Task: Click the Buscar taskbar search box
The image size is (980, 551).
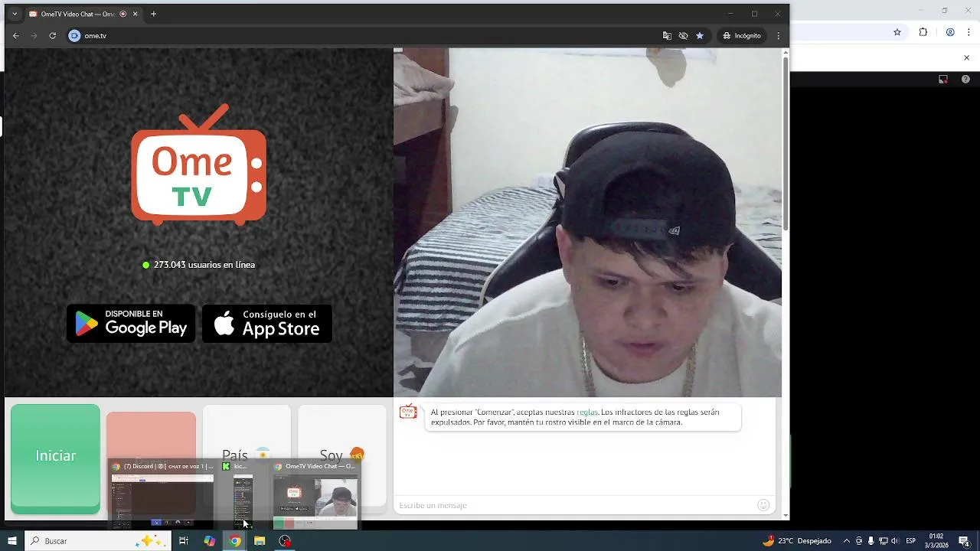Action: click(98, 541)
